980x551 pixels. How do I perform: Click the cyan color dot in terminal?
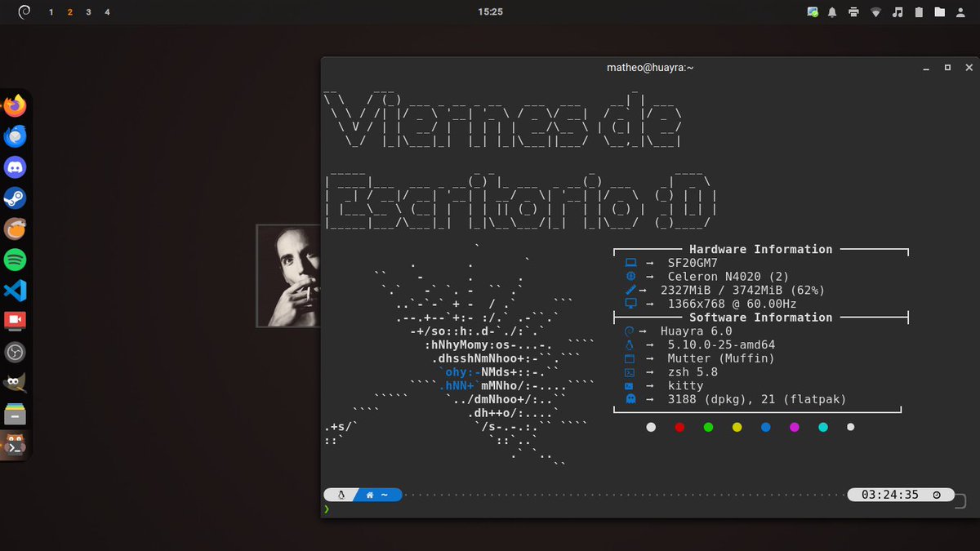822,427
